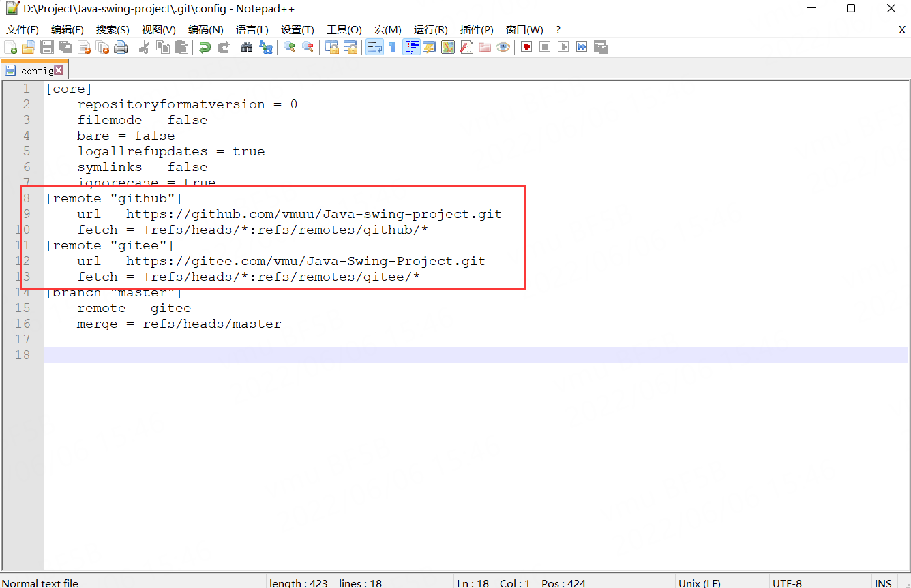Close the config tab with its X

point(59,70)
